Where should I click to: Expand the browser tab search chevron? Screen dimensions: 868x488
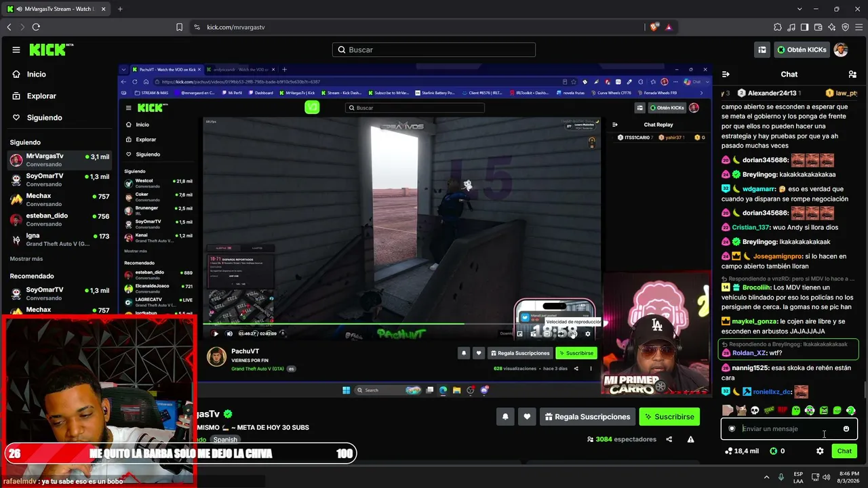(800, 9)
